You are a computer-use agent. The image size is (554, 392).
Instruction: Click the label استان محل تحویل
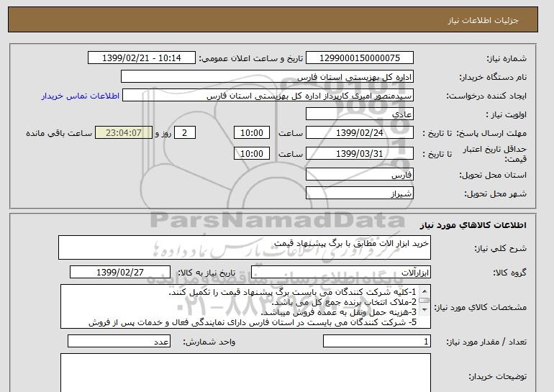tap(493, 175)
